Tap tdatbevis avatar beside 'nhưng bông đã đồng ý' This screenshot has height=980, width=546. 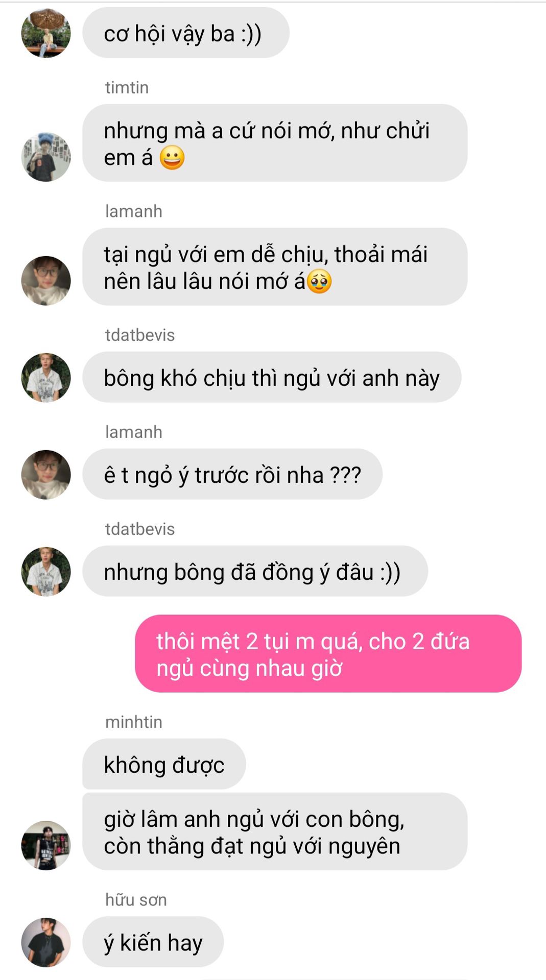(x=46, y=572)
